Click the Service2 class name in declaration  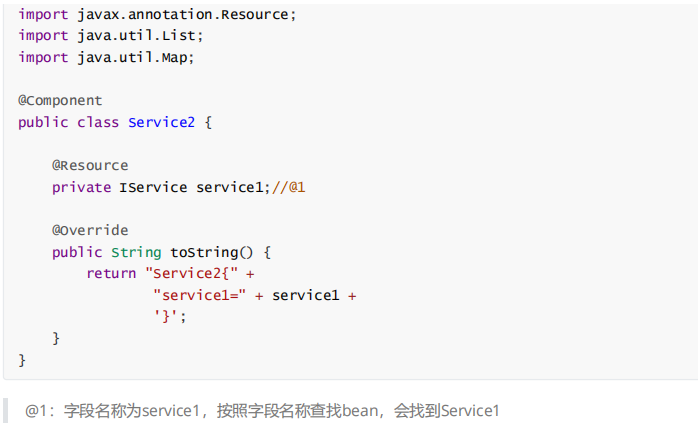click(162, 122)
